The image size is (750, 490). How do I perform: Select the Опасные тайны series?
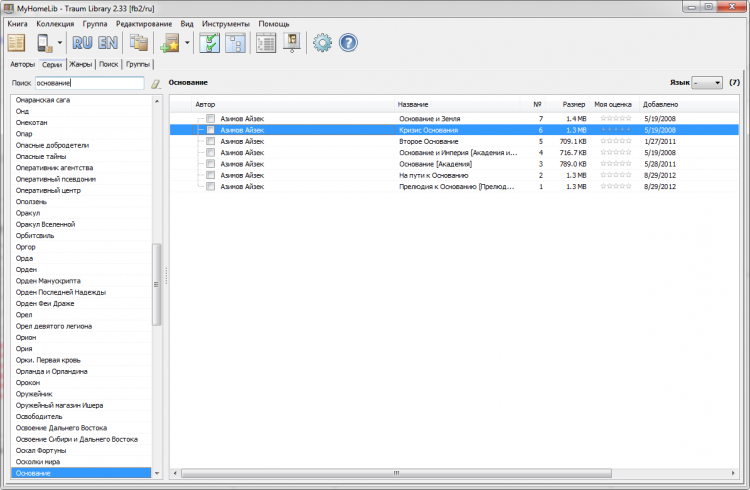click(x=81, y=156)
